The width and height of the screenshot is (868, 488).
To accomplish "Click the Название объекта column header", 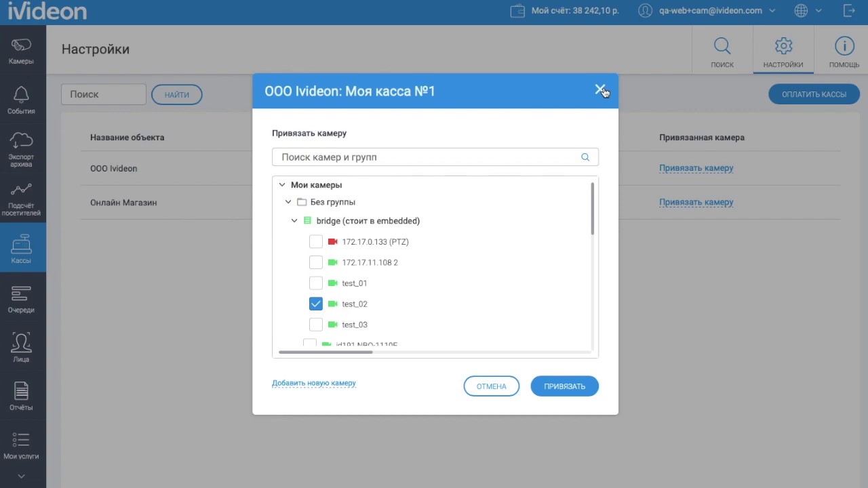I will tap(127, 138).
